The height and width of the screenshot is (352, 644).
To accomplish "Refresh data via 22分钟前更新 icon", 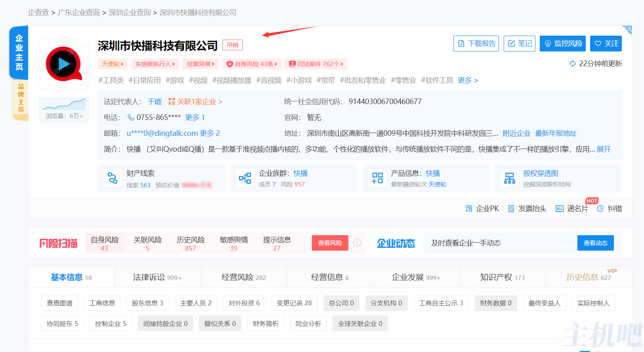I will click(x=573, y=64).
